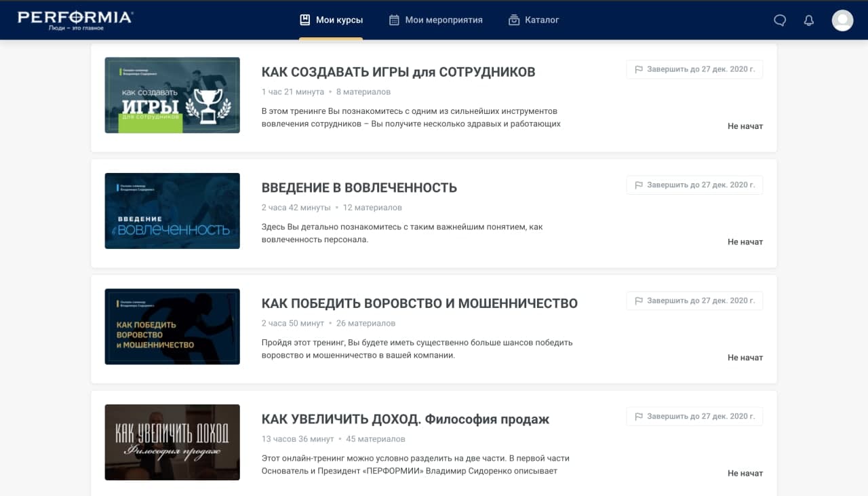Open course КАК УВЕЛИЧИТЬ ДОХОД. Философия продаж

pos(406,419)
